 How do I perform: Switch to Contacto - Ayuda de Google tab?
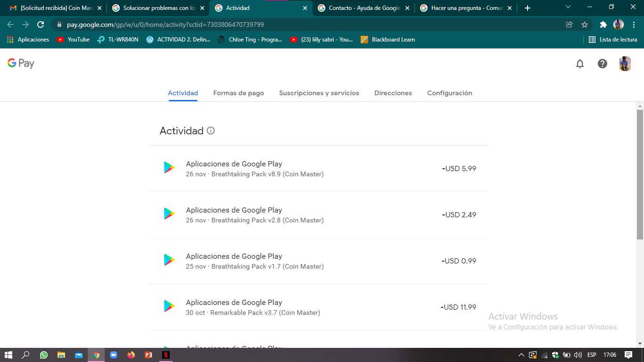coord(364,8)
